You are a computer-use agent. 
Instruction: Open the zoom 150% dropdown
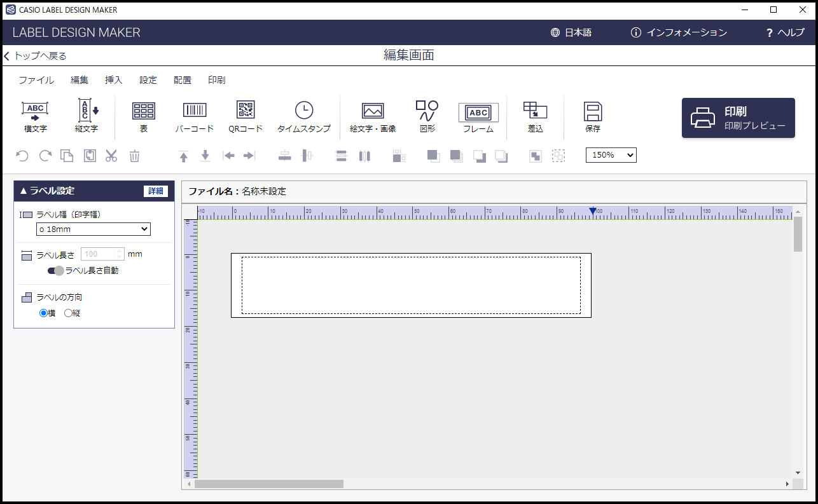pos(611,155)
